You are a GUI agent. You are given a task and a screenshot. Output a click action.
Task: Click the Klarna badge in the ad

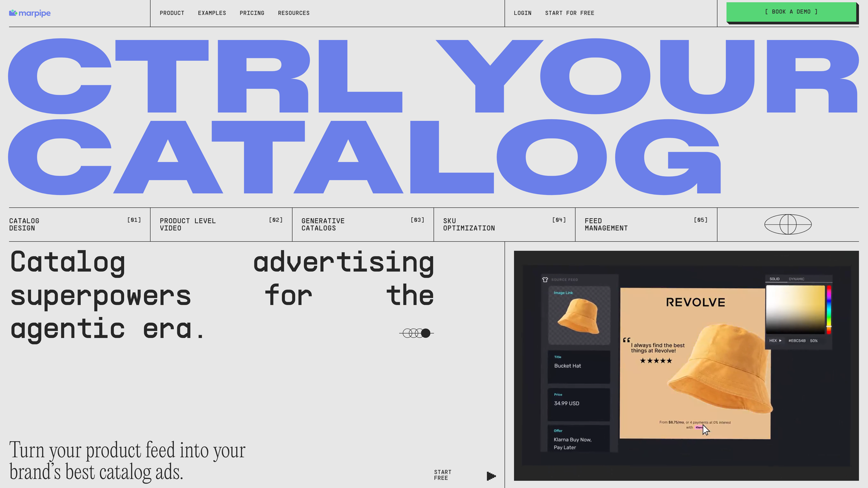coord(699,427)
